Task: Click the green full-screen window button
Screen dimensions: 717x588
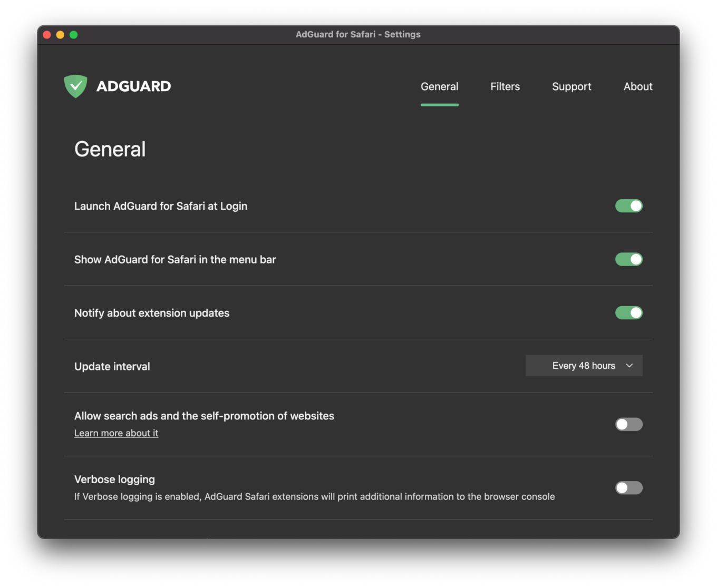Action: (x=74, y=35)
